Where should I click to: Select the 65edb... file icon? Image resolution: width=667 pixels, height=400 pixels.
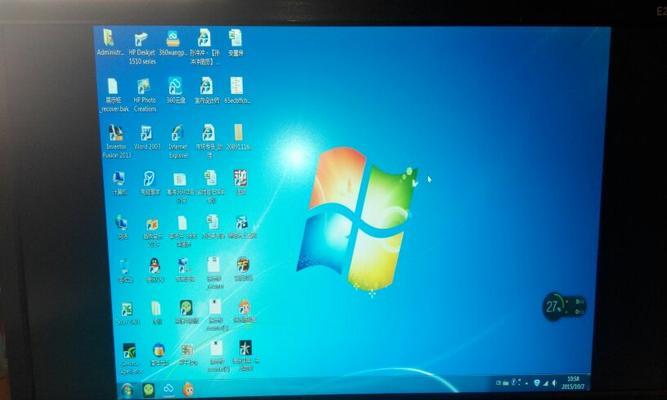point(237,90)
